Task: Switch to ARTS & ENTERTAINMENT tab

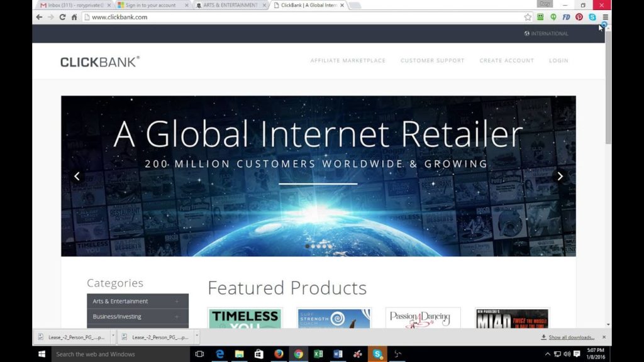Action: coord(230,5)
